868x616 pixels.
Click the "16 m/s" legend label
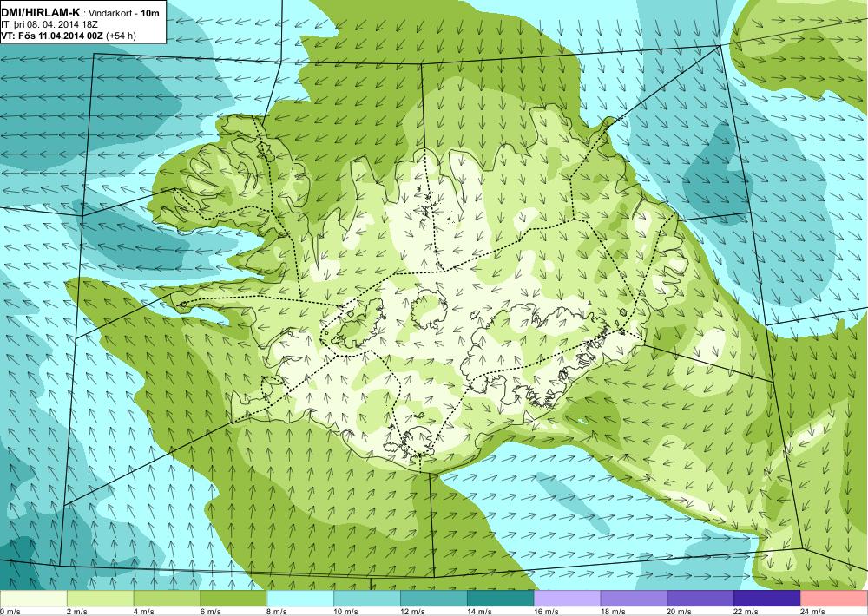(x=546, y=612)
